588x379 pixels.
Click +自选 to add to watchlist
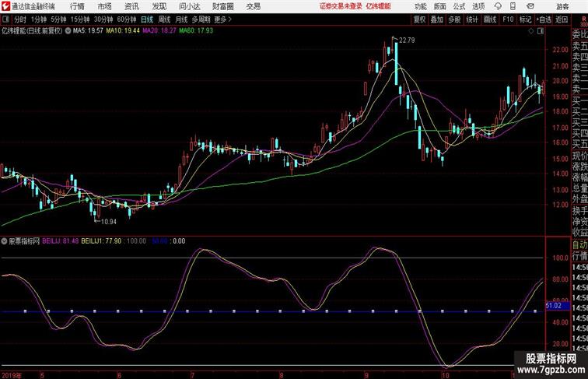point(544,19)
